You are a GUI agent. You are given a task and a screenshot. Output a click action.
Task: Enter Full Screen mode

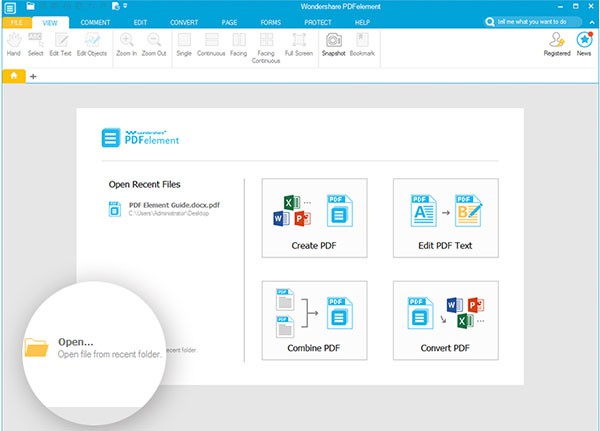point(299,44)
